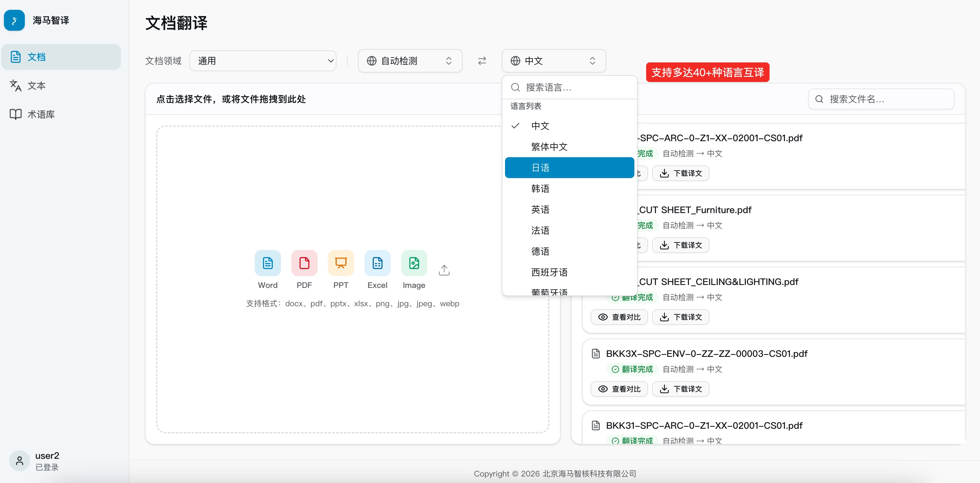This screenshot has height=483, width=980.
Task: Click the PPT file type icon
Action: pos(341,263)
